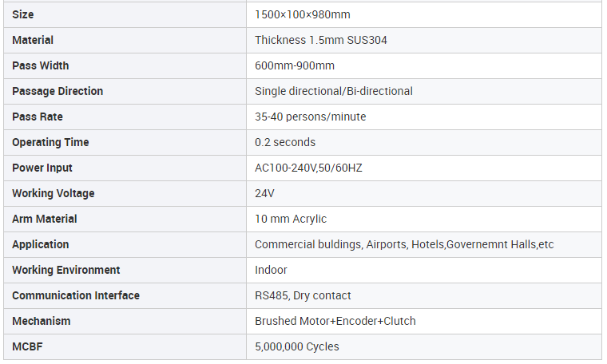Select the Indoor working environment value

click(271, 270)
